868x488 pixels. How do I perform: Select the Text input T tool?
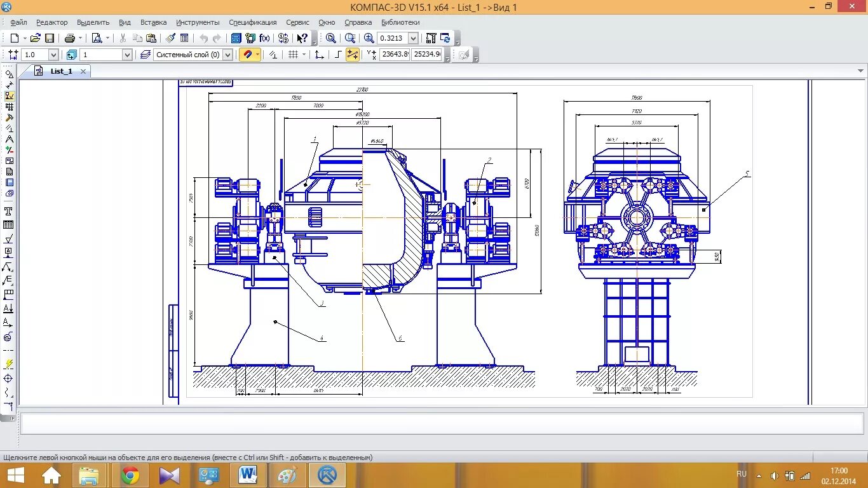(9, 211)
